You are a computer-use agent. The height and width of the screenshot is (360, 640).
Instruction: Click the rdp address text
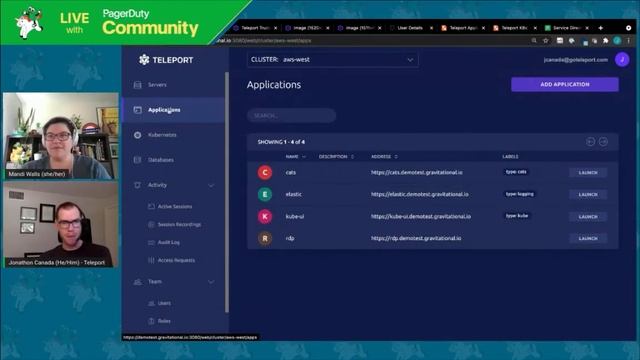point(416,238)
